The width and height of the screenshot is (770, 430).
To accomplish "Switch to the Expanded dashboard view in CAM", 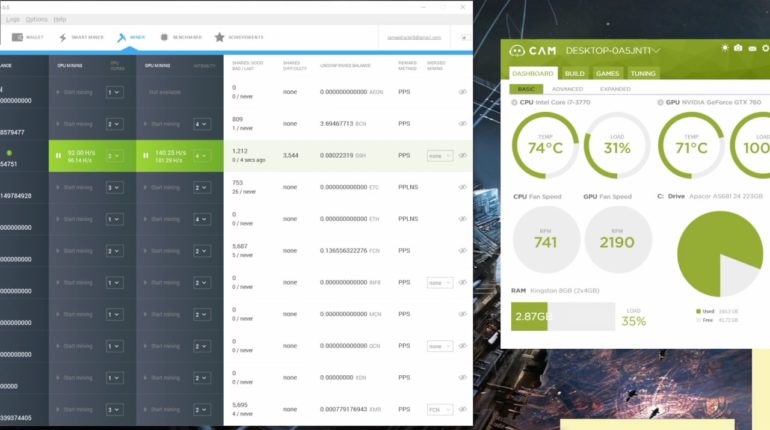I will click(615, 89).
